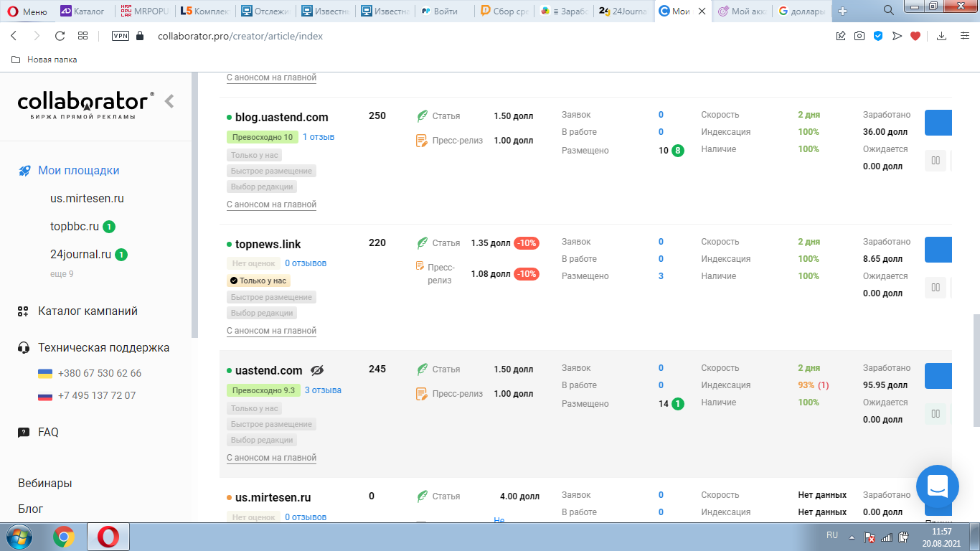Click the headset icon beside Техническая поддержка
This screenshot has width=980, height=551.
[x=24, y=348]
